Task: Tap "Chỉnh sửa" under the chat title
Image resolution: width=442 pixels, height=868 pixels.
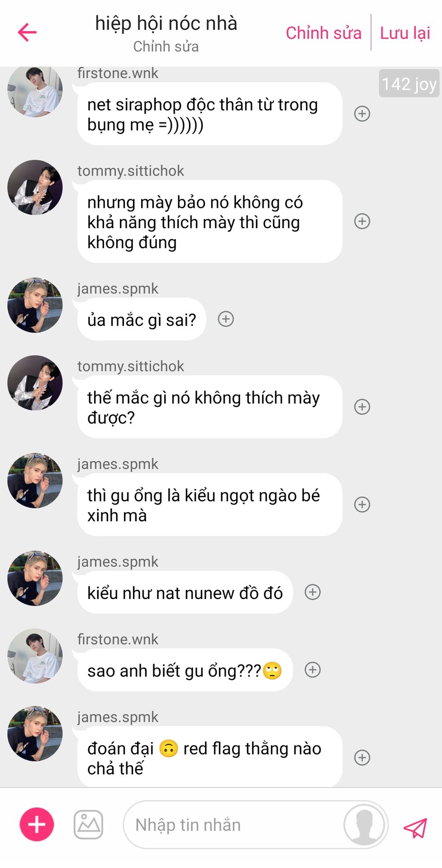Action: (166, 47)
